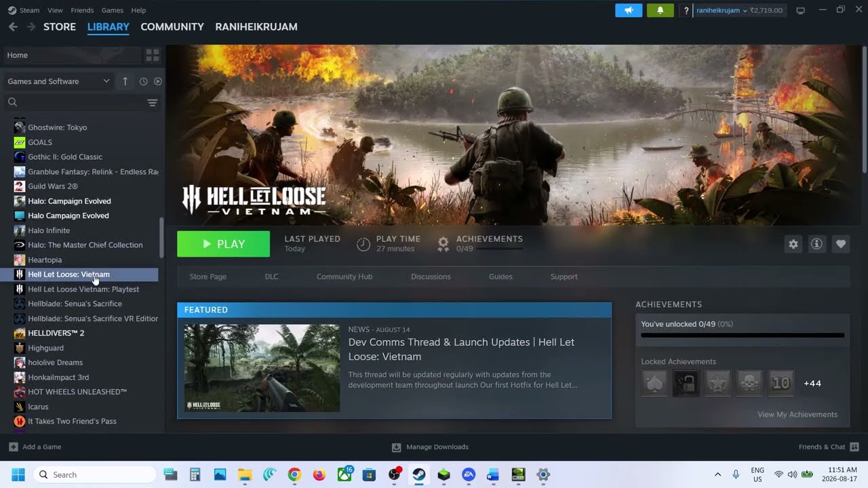868x488 pixels.
Task: Open the Store Page link
Action: 208,277
